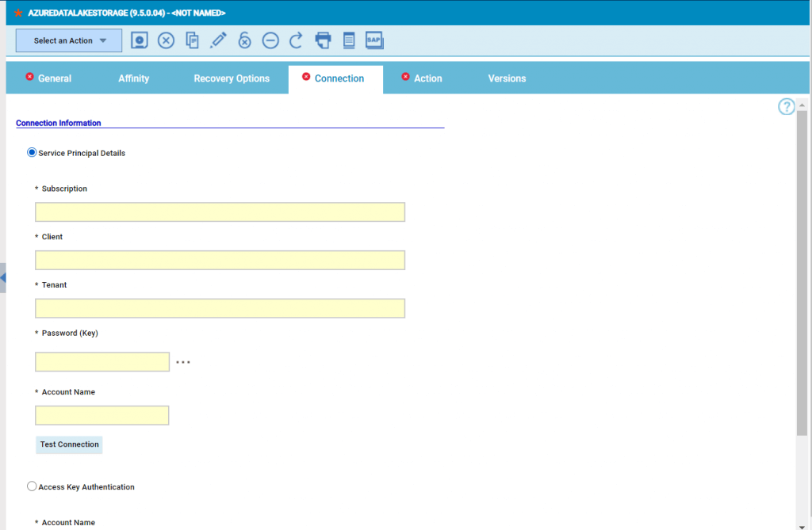Screen dimensions: 812x530
Task: Click the Save icon in the toolbar
Action: tap(140, 40)
